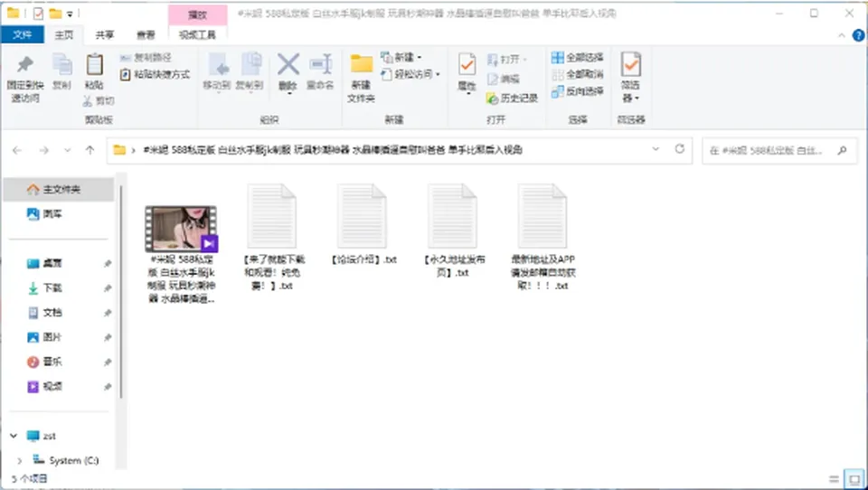
Task: Open recent locations dropdown near navigation arrows
Action: click(68, 150)
